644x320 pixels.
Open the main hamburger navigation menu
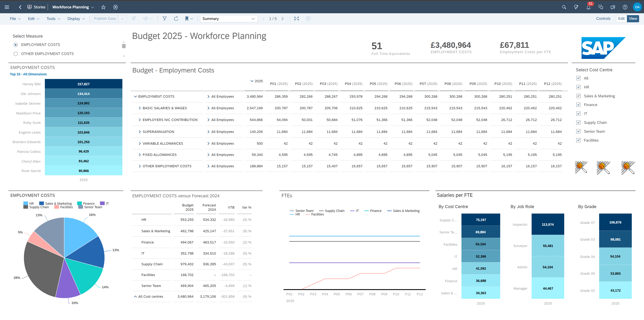[7, 7]
